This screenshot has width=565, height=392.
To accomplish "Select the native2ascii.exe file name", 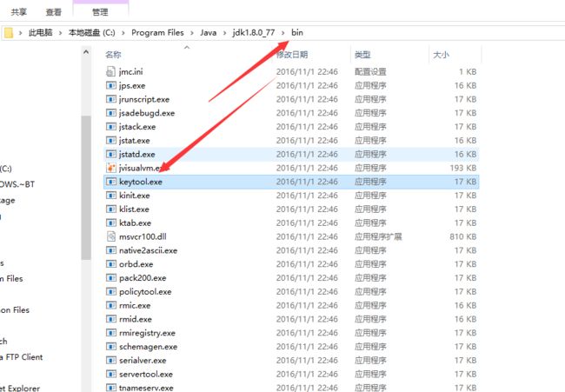I will (148, 250).
